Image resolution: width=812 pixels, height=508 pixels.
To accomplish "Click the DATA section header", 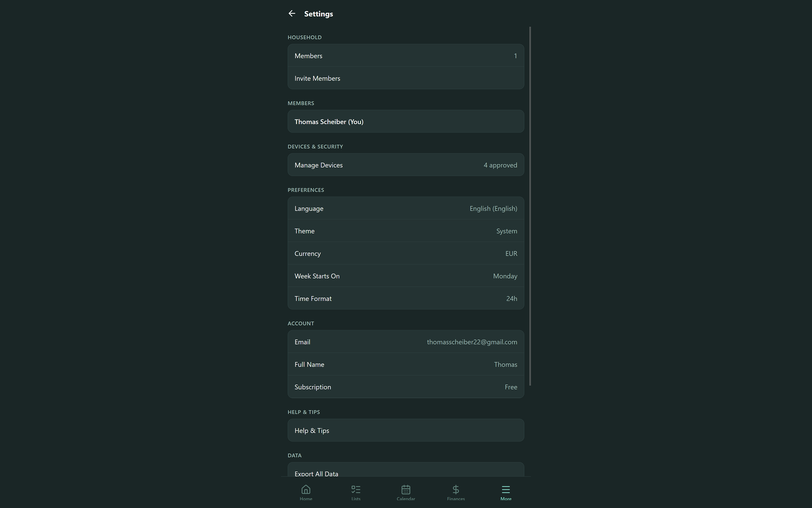I will [294, 455].
